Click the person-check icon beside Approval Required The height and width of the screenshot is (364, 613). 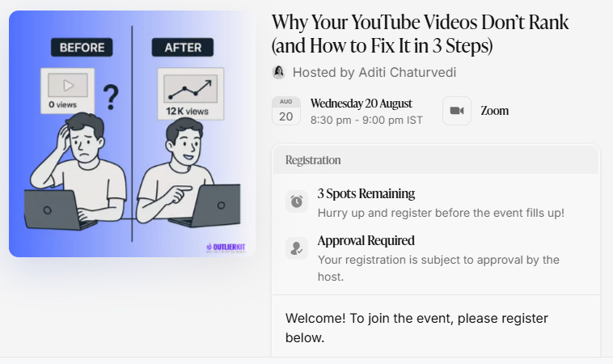(x=297, y=248)
